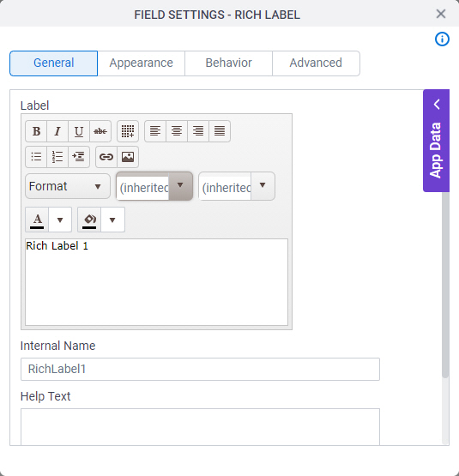
Task: Center align the label text
Action: coord(177,131)
